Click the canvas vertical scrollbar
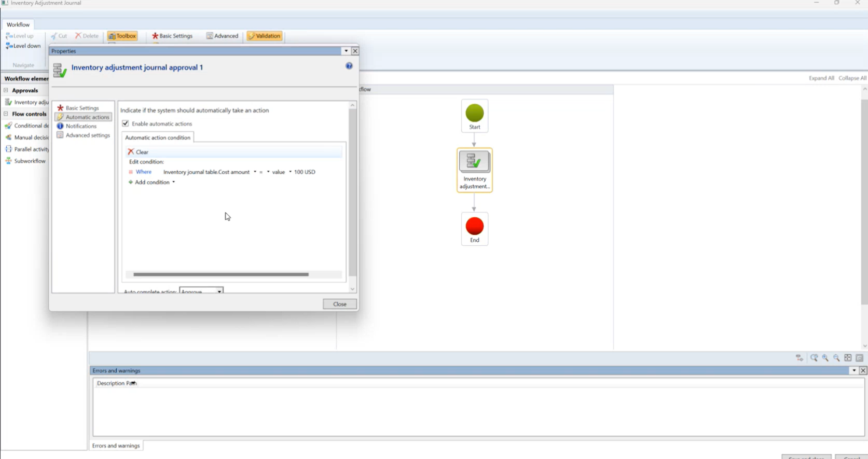The width and height of the screenshot is (868, 459). [864, 202]
